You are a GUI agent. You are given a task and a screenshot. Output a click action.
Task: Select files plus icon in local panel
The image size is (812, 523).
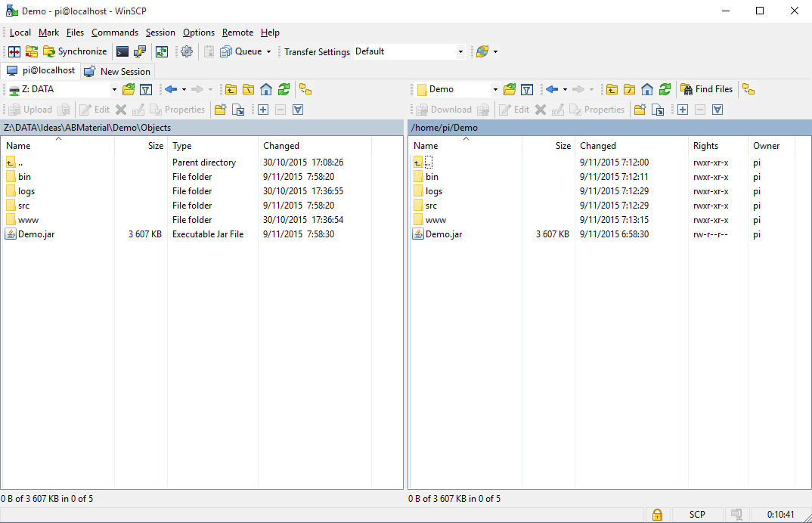coord(263,110)
